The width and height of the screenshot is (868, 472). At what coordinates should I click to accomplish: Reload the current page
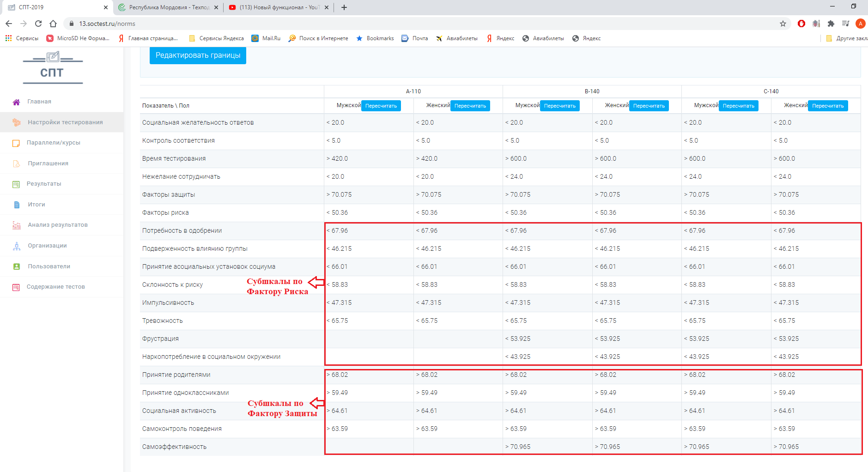click(x=38, y=24)
